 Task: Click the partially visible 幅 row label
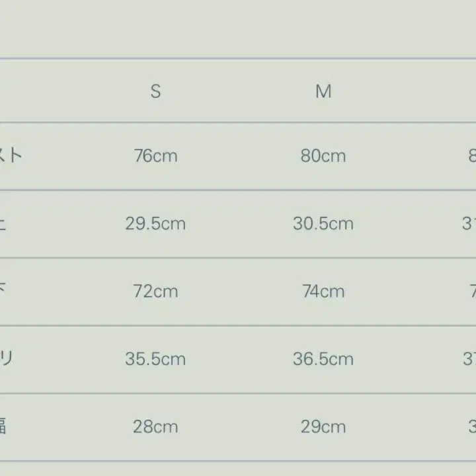click(3, 426)
